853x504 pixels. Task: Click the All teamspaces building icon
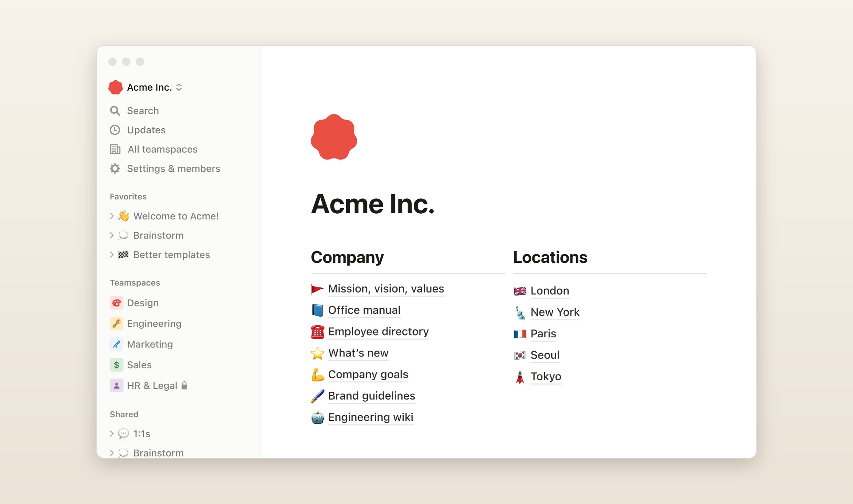pos(115,149)
